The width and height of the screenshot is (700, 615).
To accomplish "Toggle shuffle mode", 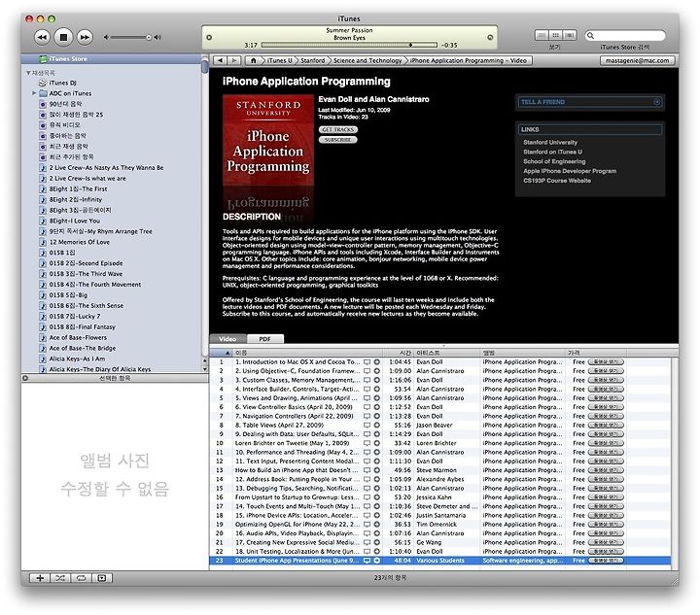I will 60,578.
